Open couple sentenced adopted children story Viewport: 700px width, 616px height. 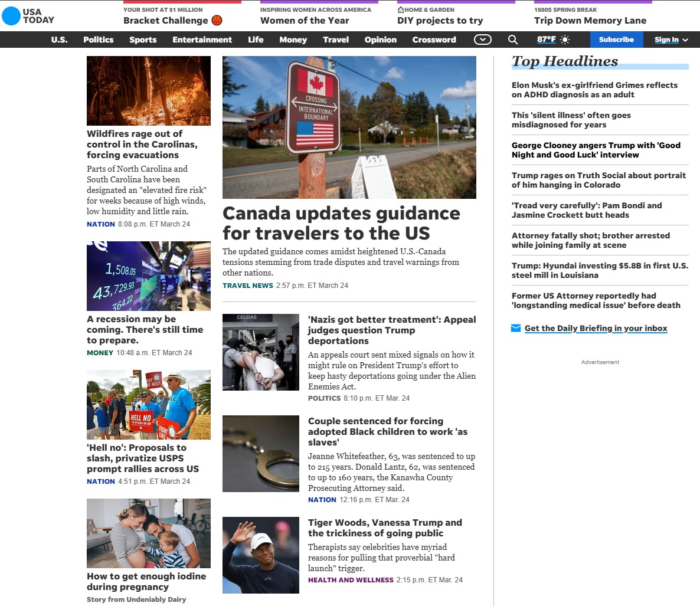(388, 431)
